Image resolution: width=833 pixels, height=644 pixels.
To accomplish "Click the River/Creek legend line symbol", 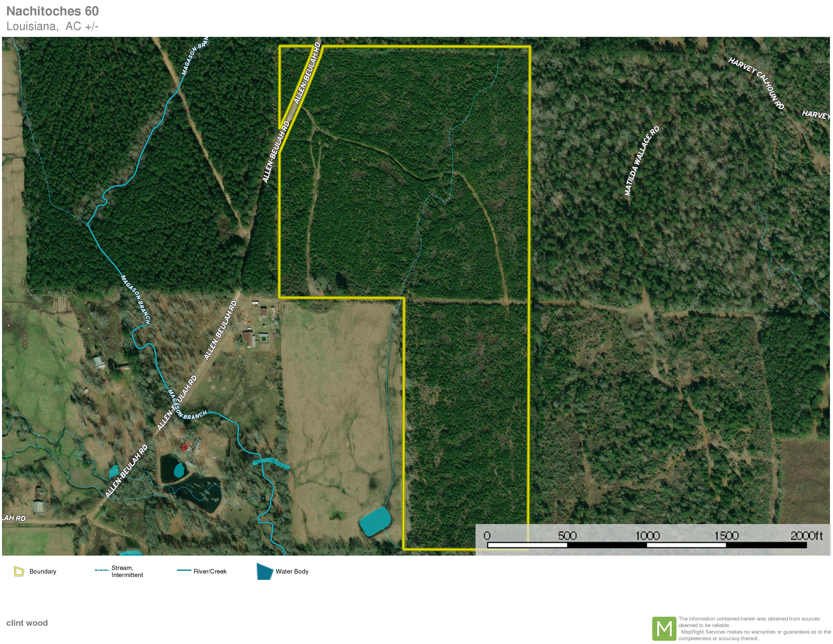I will [184, 570].
